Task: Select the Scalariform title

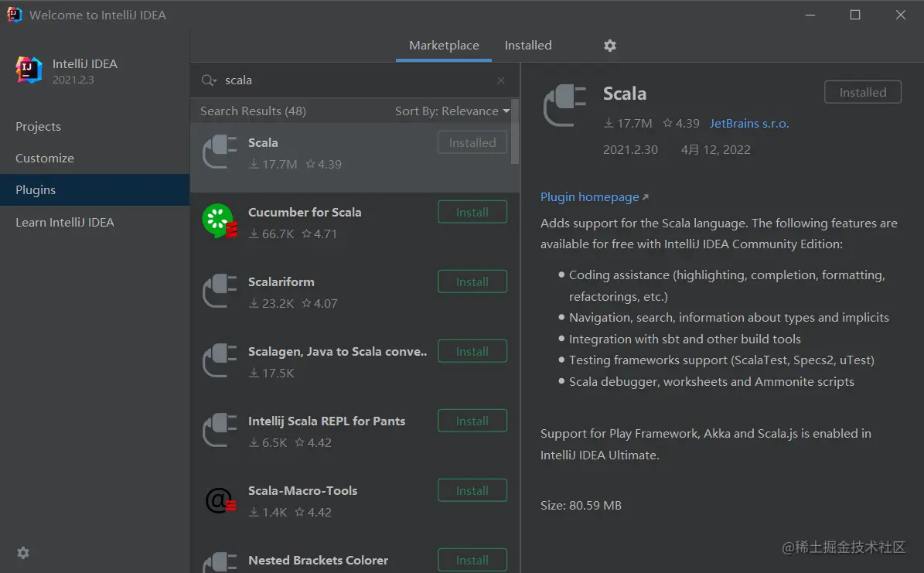Action: [x=281, y=281]
